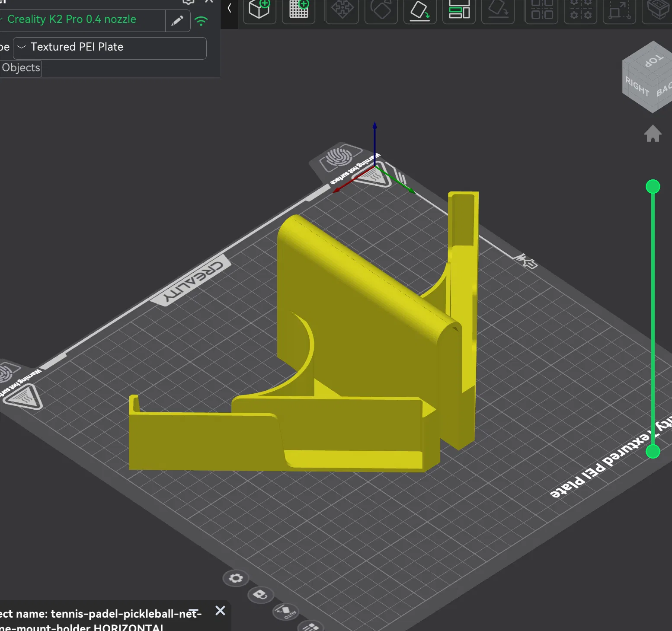Screen dimensions: 672x631
Task: Click the Add plate icon
Action: coord(299,9)
